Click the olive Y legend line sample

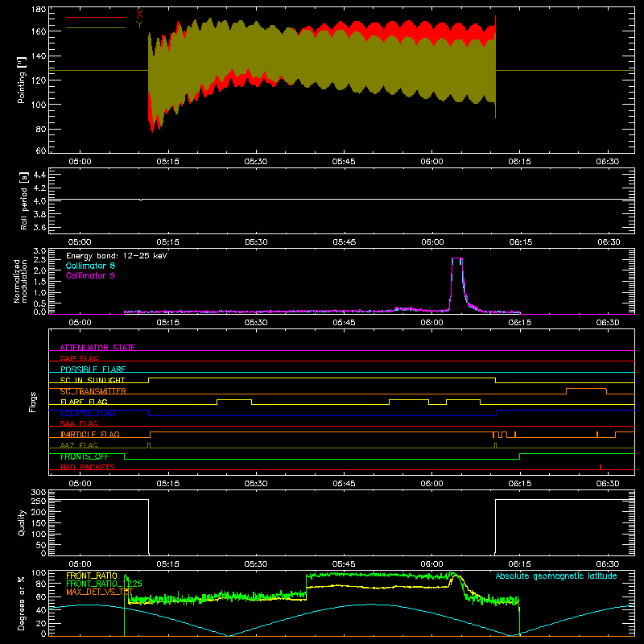point(96,27)
